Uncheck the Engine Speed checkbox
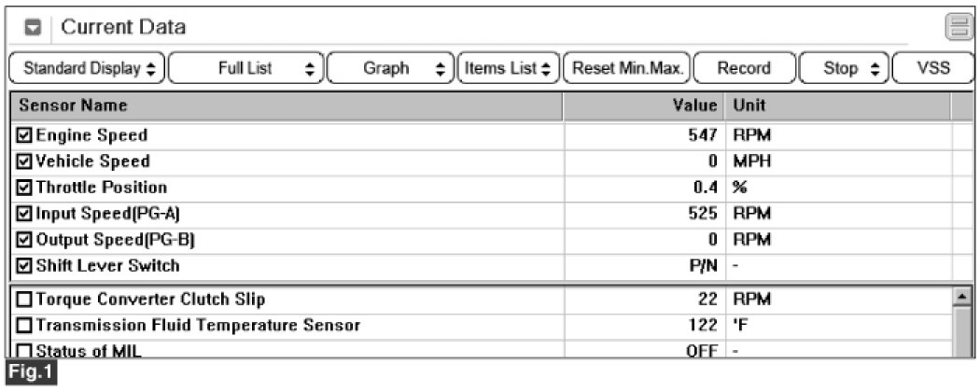The image size is (980, 392). (23, 136)
